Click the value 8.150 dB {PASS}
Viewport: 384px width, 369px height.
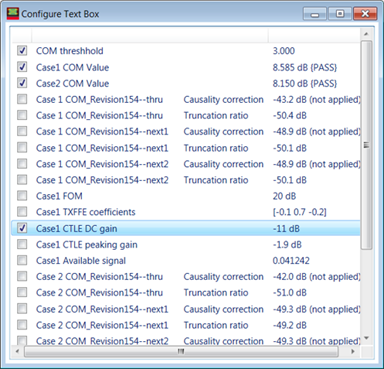(x=305, y=83)
